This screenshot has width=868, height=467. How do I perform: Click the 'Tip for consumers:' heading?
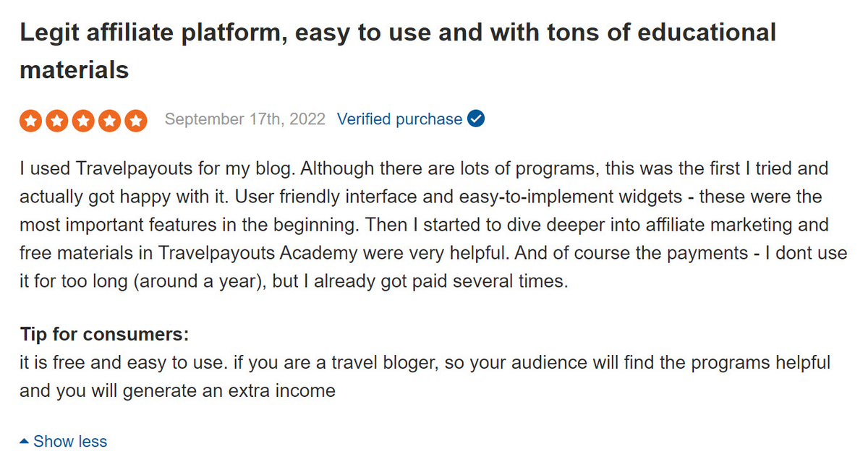(x=104, y=335)
